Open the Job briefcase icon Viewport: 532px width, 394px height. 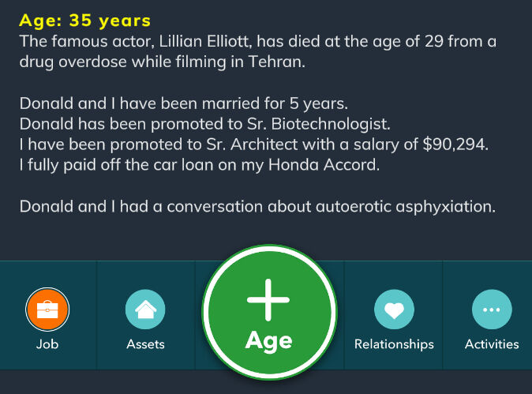click(x=47, y=310)
